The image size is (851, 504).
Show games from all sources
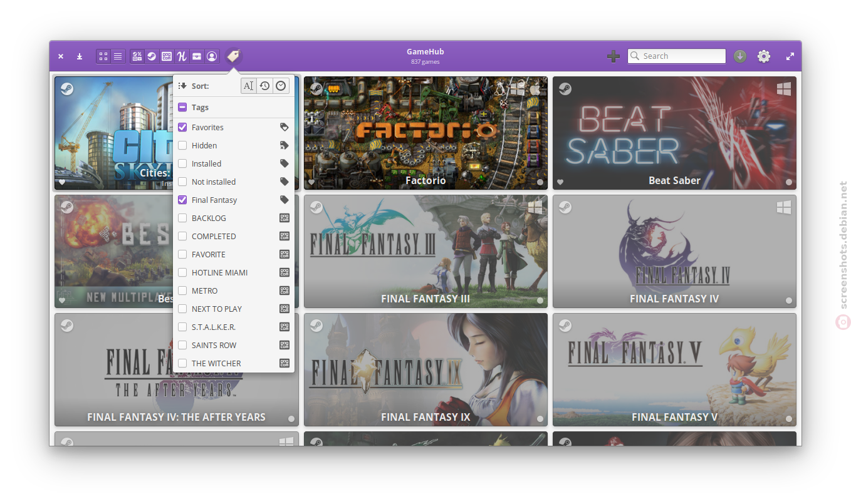tap(137, 56)
